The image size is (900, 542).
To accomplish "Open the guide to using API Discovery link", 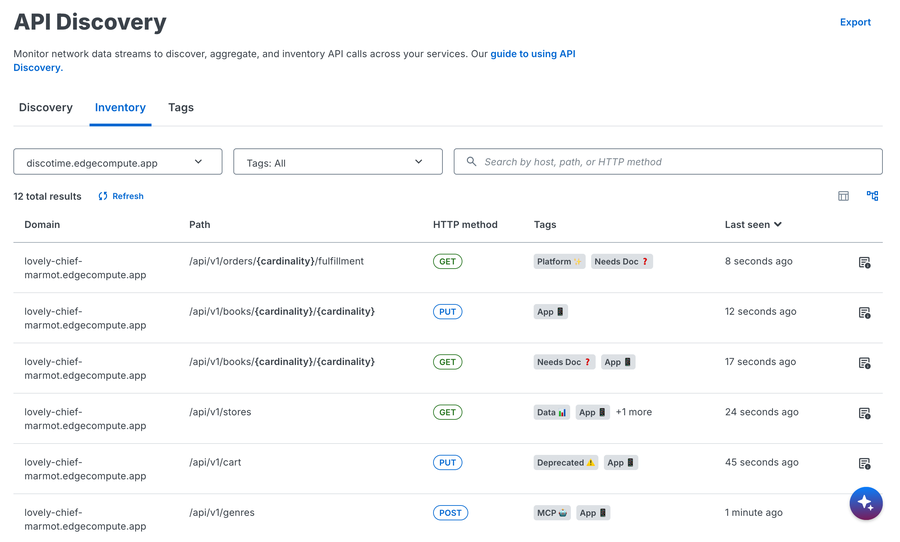I will [x=532, y=54].
